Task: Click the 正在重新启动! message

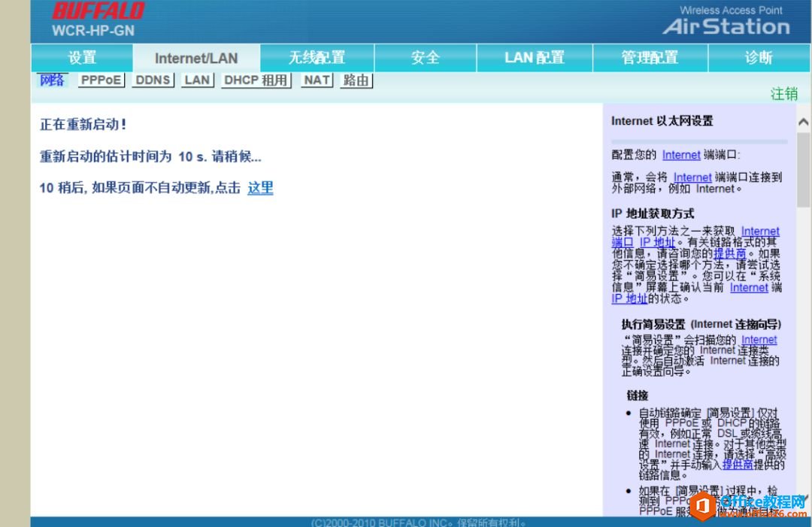Action: [83, 124]
